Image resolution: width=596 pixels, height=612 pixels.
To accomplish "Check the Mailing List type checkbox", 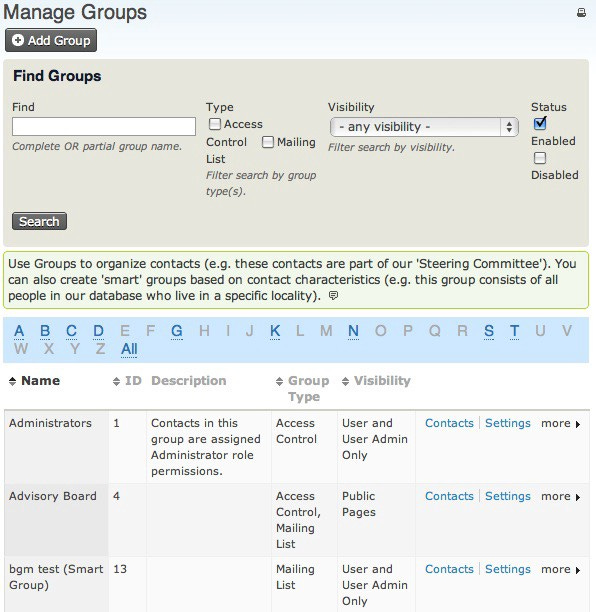I will coord(268,142).
